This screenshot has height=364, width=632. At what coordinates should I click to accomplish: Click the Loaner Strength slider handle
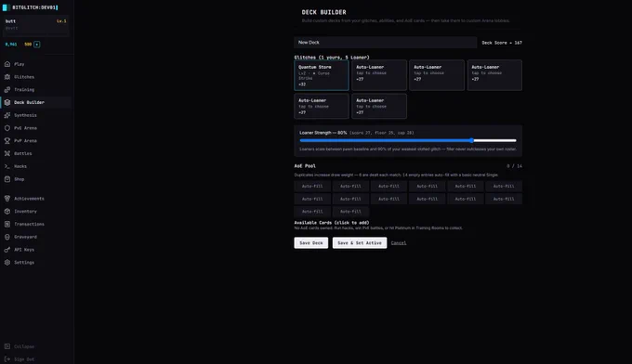[471, 140]
